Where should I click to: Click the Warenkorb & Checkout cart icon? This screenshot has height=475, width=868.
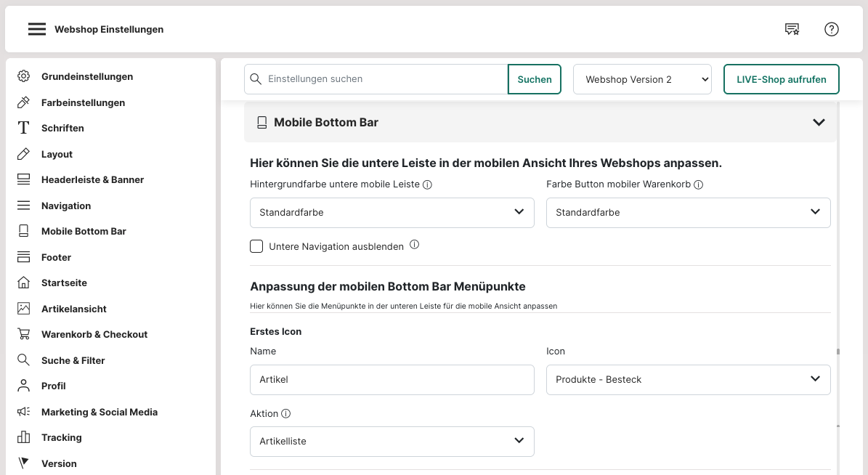tap(24, 334)
